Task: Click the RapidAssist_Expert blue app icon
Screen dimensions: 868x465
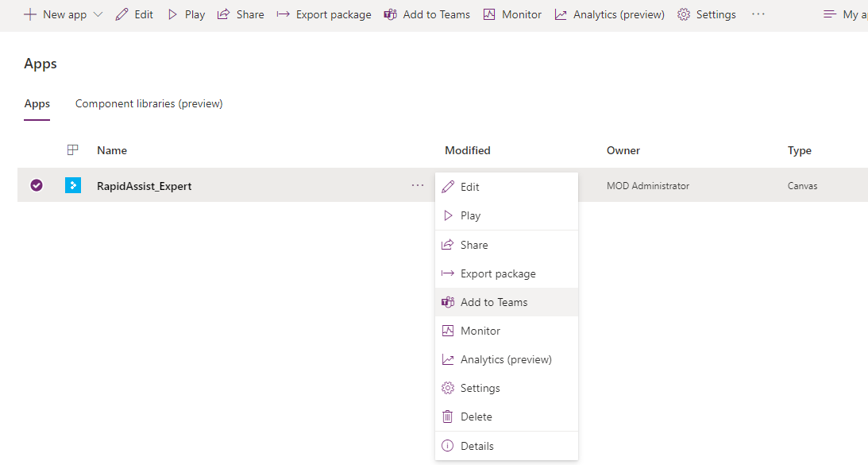Action: click(x=73, y=185)
